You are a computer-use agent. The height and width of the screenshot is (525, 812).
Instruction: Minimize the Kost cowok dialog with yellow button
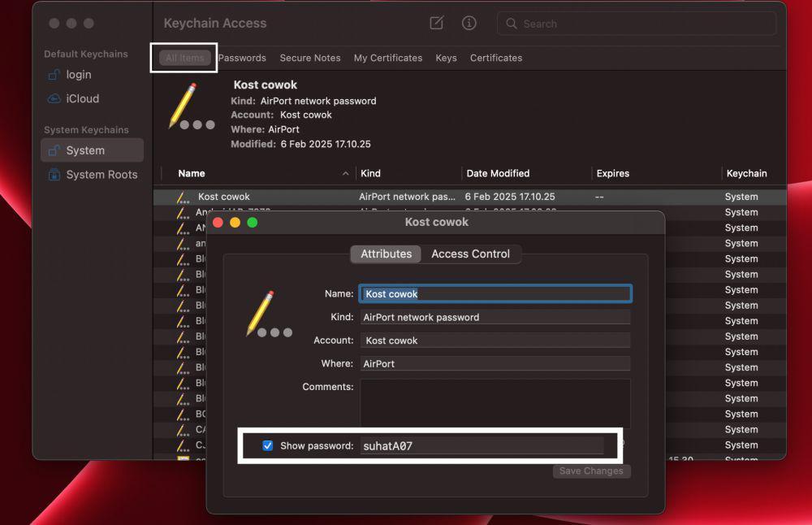click(235, 223)
